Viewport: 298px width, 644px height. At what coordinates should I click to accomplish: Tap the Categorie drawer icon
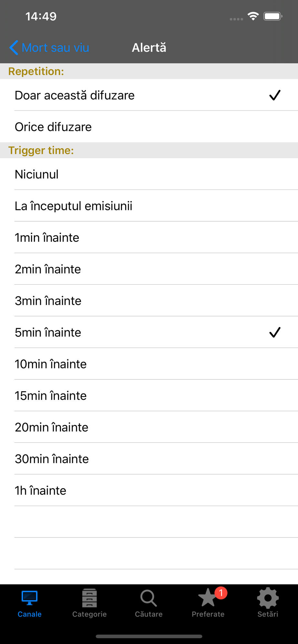click(x=89, y=598)
